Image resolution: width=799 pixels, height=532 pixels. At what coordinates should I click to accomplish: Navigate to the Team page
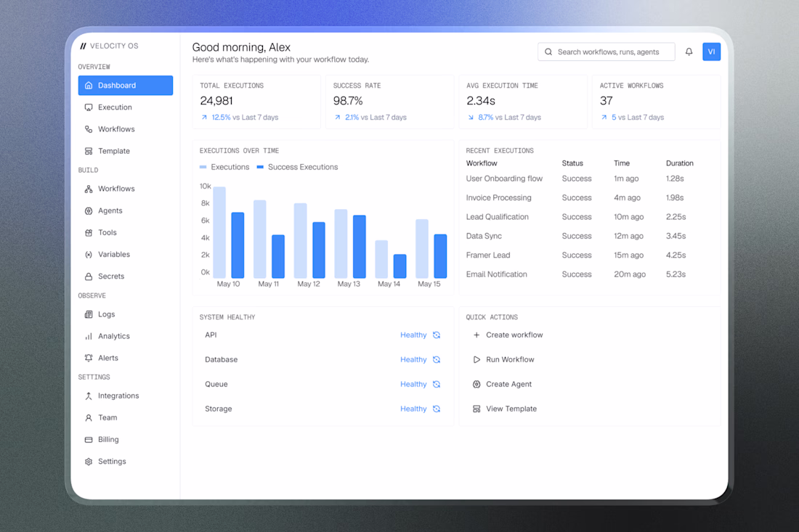pos(126,417)
